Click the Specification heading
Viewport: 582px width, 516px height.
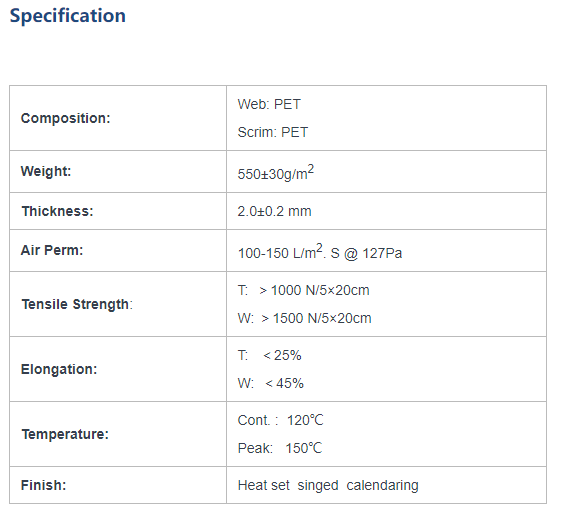pos(68,16)
